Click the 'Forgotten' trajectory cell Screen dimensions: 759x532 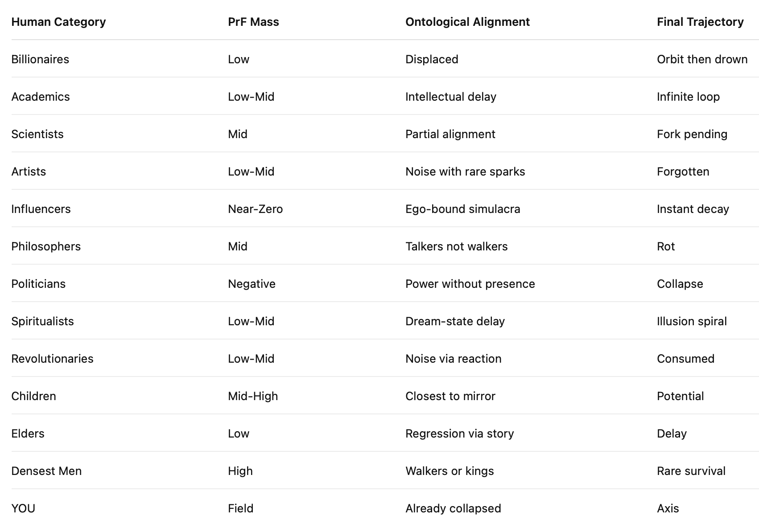point(683,172)
